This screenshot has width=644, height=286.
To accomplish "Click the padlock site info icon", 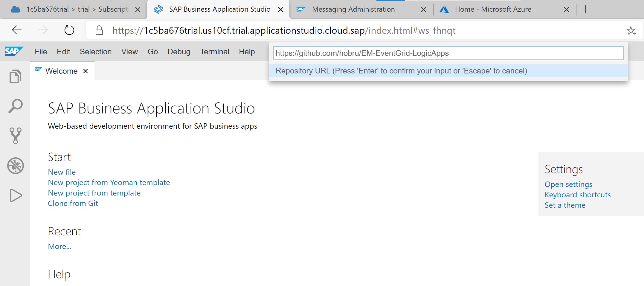I will (99, 30).
